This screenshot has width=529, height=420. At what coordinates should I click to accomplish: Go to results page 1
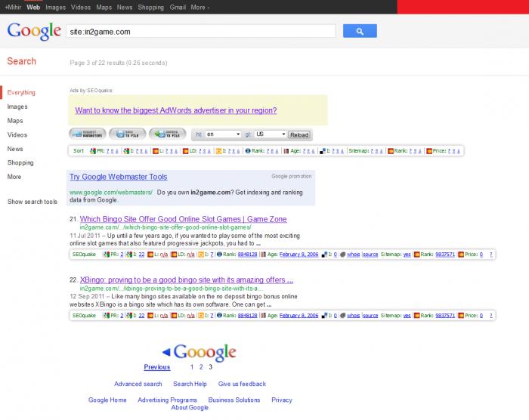tap(192, 367)
